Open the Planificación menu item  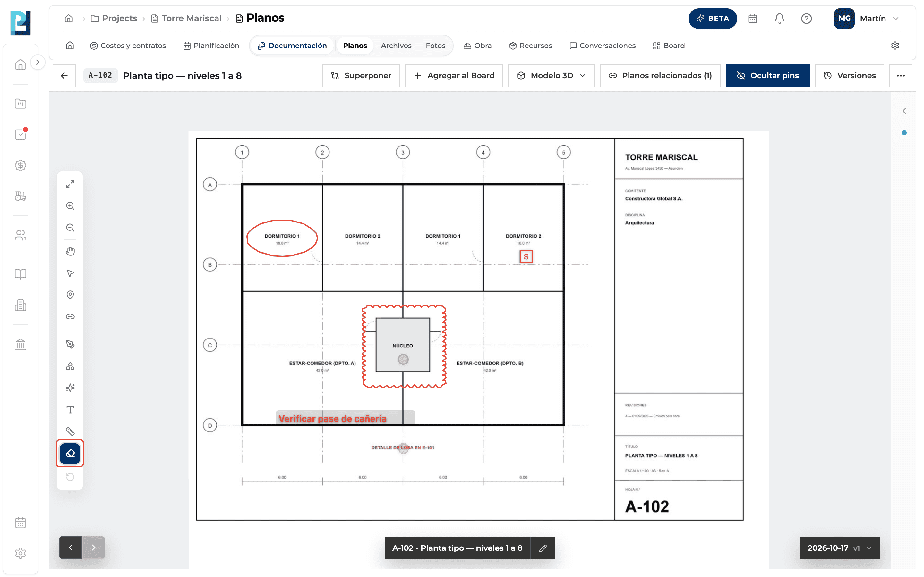(x=211, y=46)
